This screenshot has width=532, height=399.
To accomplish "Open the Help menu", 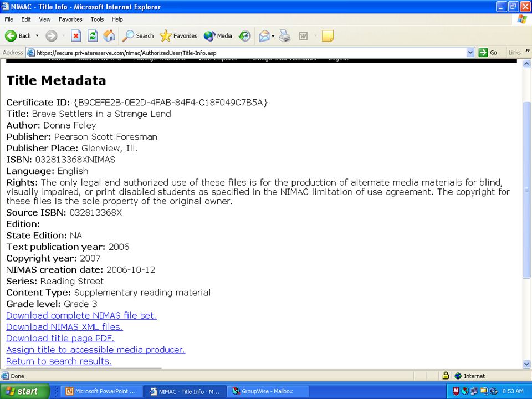I will click(117, 19).
